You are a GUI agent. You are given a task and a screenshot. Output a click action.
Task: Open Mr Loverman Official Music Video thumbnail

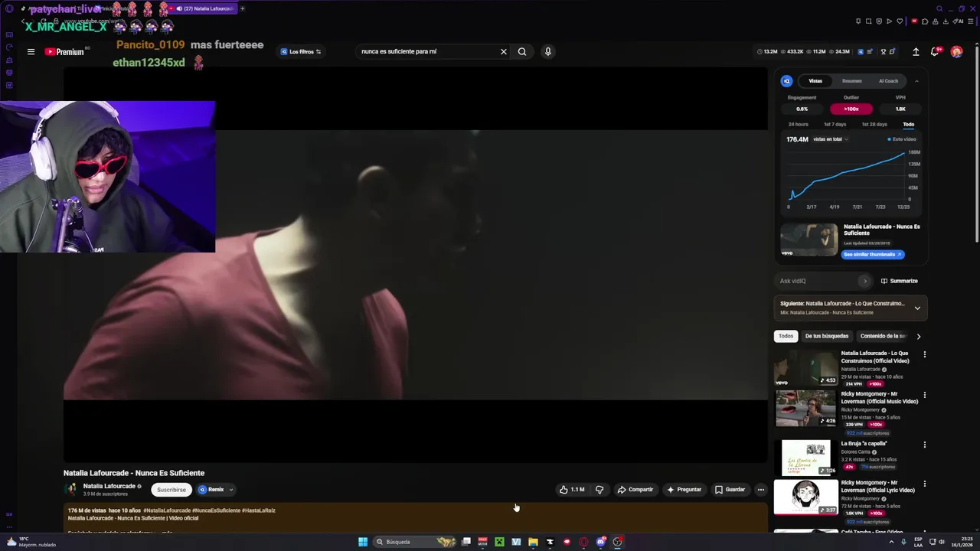coord(805,409)
